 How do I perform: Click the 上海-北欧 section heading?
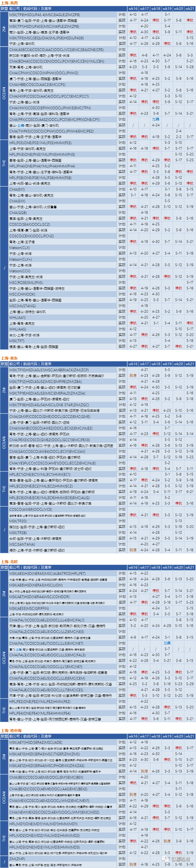coord(9,561)
